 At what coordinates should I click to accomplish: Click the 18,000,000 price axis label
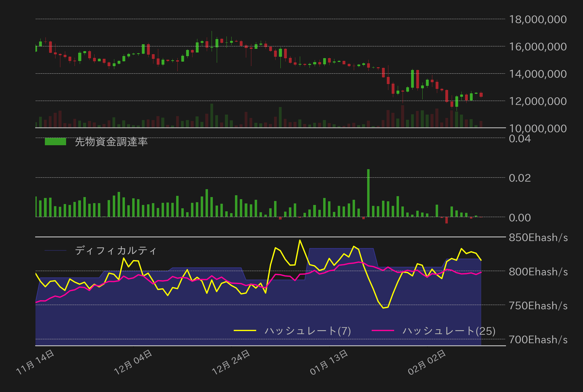pyautogui.click(x=538, y=19)
